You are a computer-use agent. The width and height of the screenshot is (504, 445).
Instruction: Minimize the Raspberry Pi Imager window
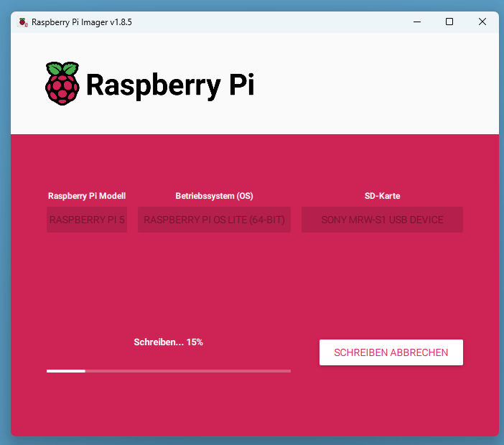[x=417, y=22]
